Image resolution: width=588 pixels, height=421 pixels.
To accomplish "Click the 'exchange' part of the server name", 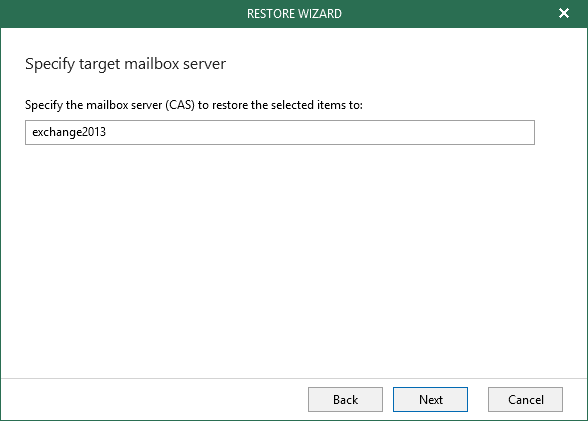I will click(56, 133).
